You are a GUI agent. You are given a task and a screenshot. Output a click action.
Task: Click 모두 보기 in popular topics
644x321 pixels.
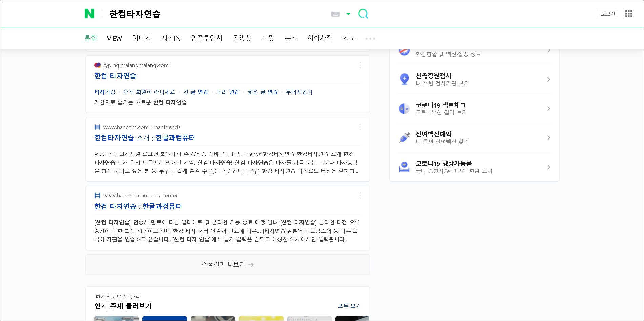click(x=349, y=306)
